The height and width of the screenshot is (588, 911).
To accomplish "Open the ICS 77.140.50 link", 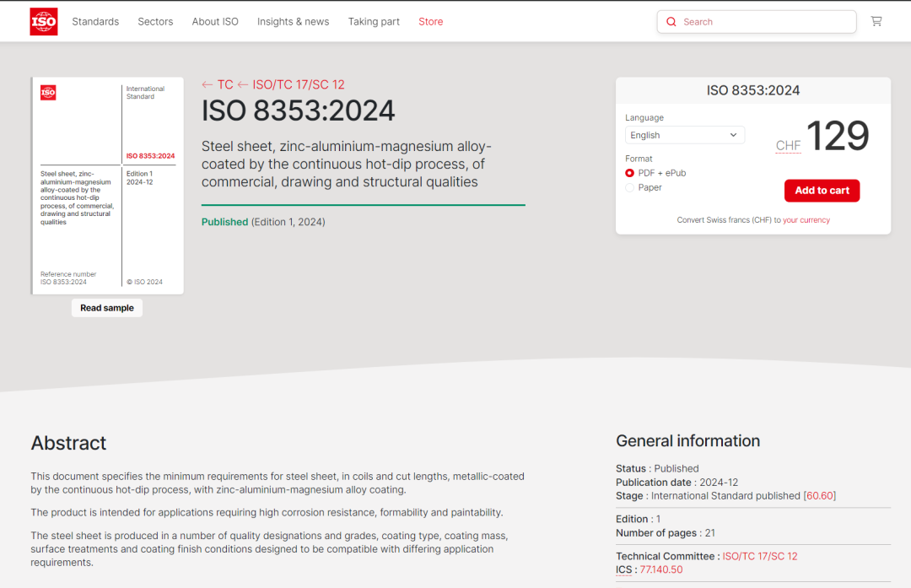I will pos(661,570).
